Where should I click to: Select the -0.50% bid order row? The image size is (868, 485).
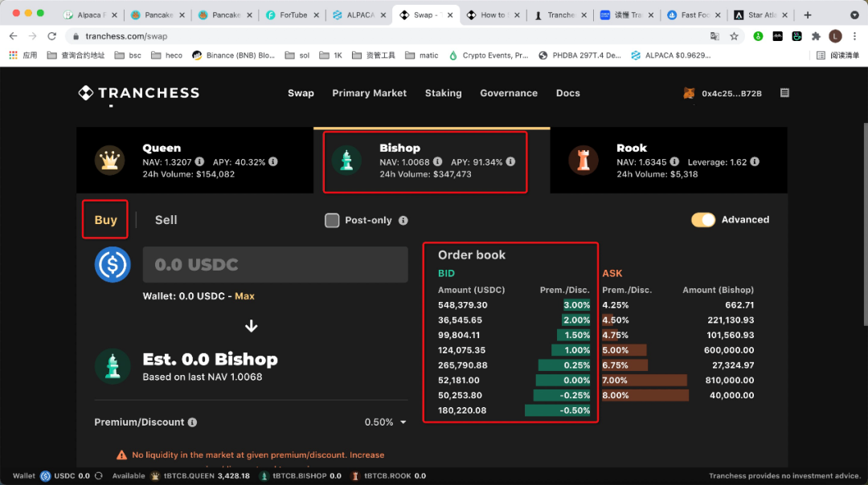(514, 410)
